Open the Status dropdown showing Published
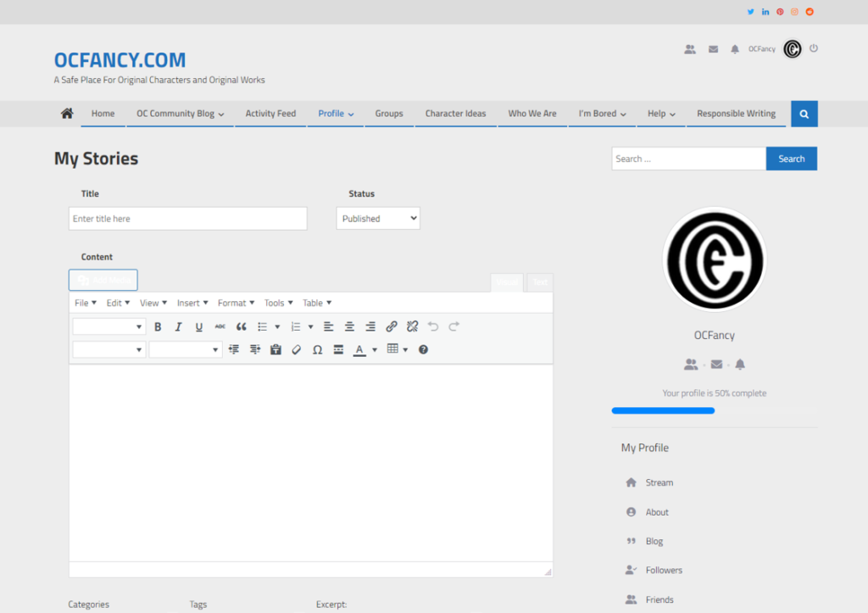This screenshot has height=613, width=868. point(377,218)
